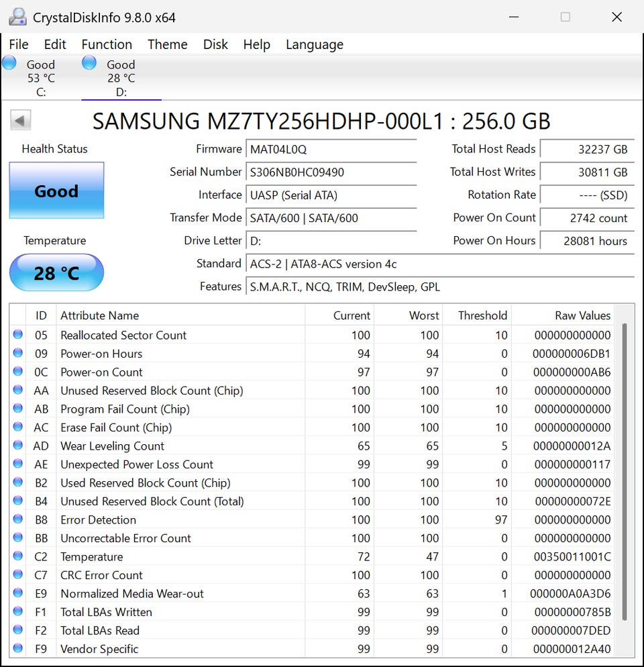
Task: Click the Transfer Mode field SATA/600
Action: coord(331,218)
